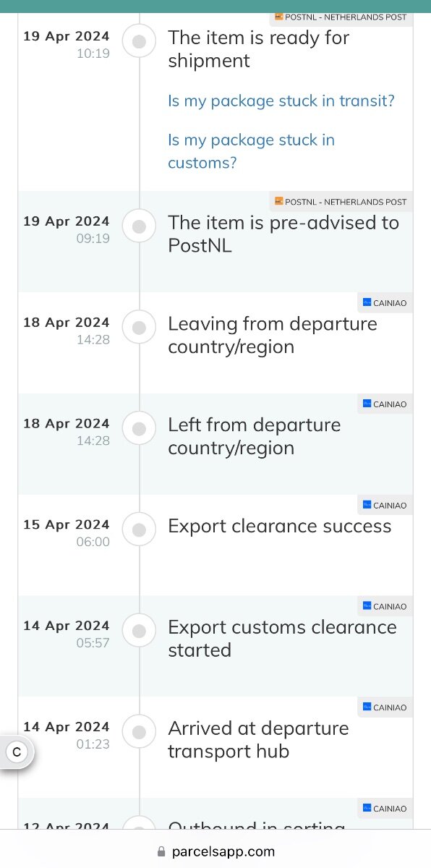431x868 pixels.
Task: Select timeline marker for 'Arrived at departure transport hub'
Action: [x=139, y=733]
